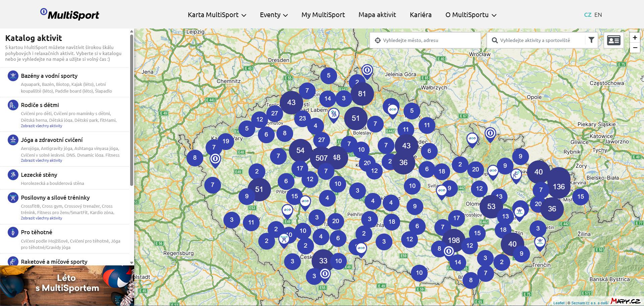Screen dimensions: 644x306
Task: Open the 81 cluster marker in the north
Action: point(362,94)
